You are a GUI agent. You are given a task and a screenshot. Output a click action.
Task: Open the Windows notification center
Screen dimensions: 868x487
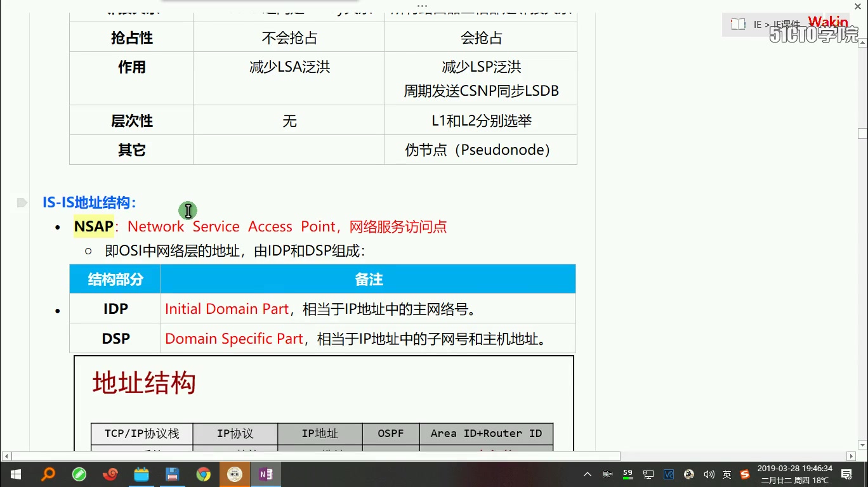tap(846, 474)
